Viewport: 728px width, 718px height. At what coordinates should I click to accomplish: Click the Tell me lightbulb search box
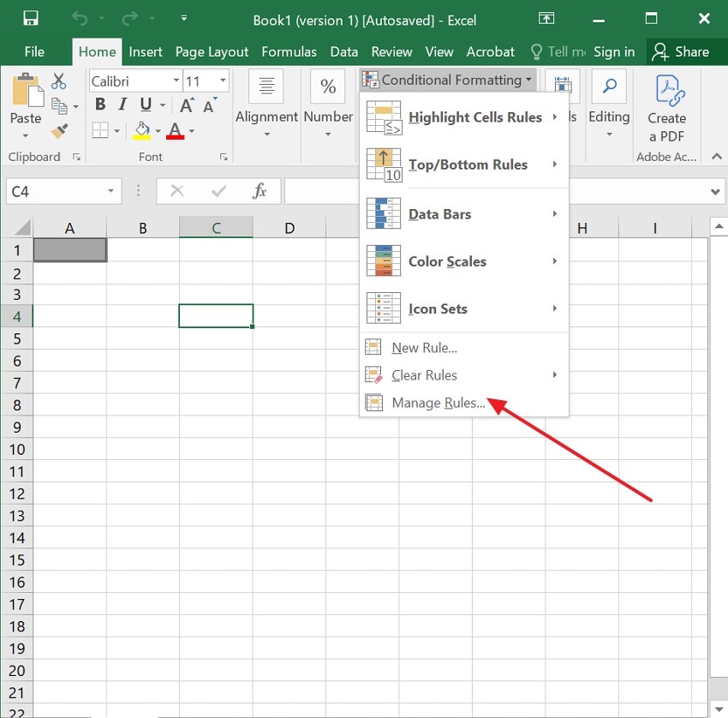[558, 51]
